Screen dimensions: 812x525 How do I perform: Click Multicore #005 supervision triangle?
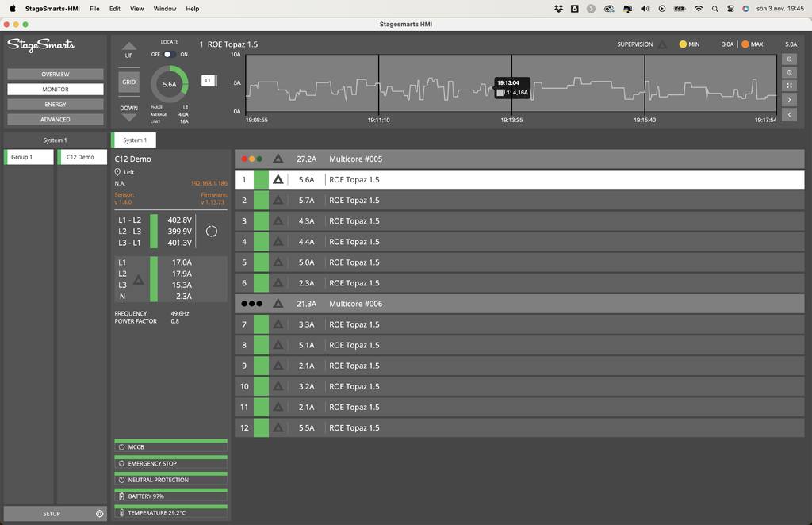(x=278, y=159)
